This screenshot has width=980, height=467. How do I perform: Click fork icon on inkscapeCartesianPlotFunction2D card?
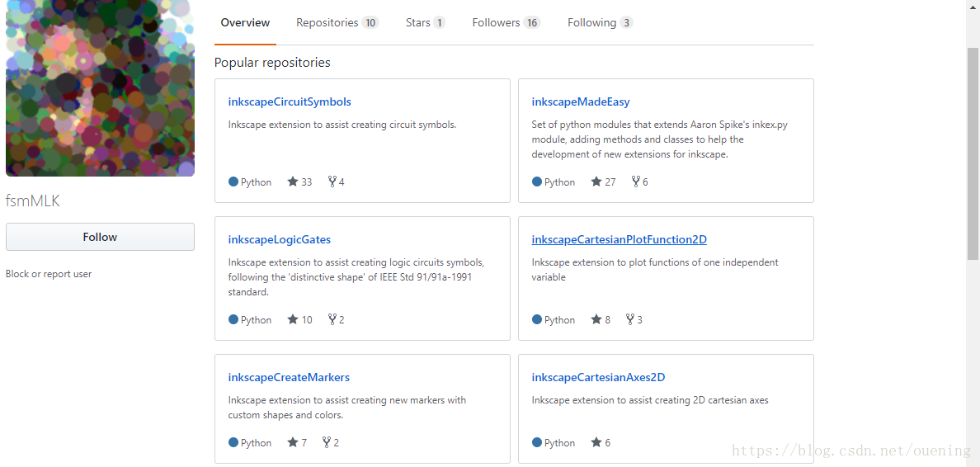[x=630, y=318]
